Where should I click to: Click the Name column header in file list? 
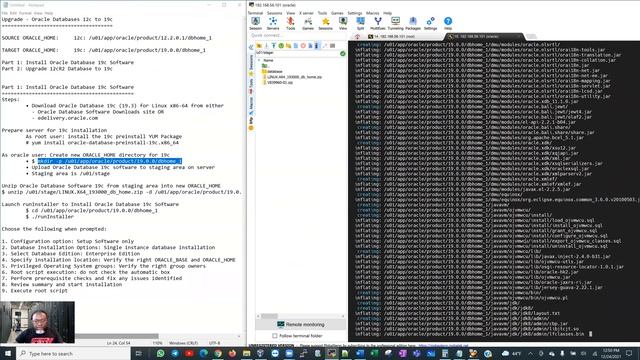(x=268, y=60)
